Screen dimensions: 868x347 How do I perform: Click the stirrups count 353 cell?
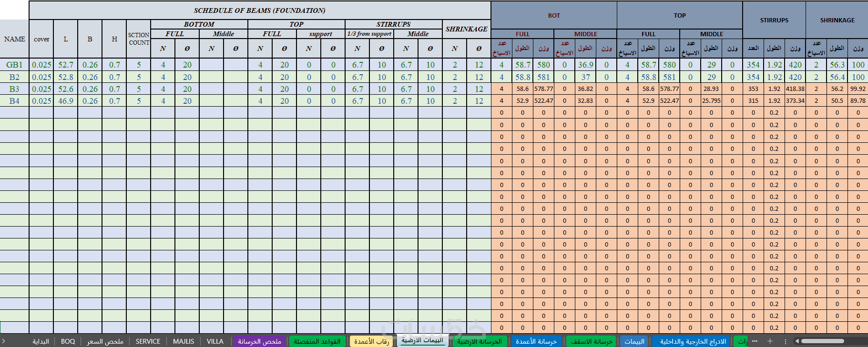tap(753, 89)
